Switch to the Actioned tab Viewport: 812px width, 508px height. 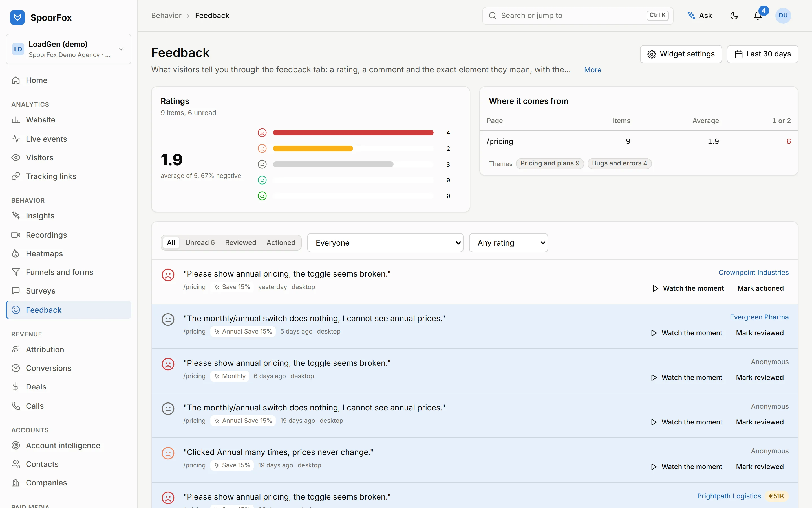click(281, 243)
